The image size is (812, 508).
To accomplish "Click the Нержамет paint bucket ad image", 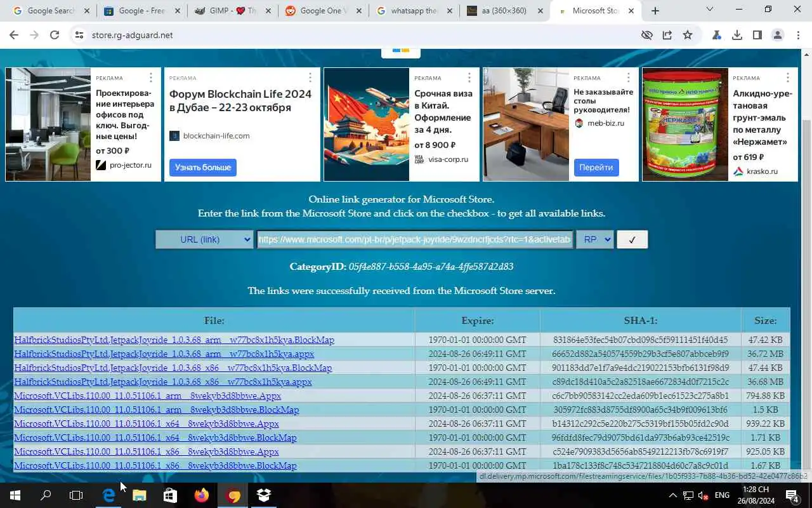I will 685,124.
